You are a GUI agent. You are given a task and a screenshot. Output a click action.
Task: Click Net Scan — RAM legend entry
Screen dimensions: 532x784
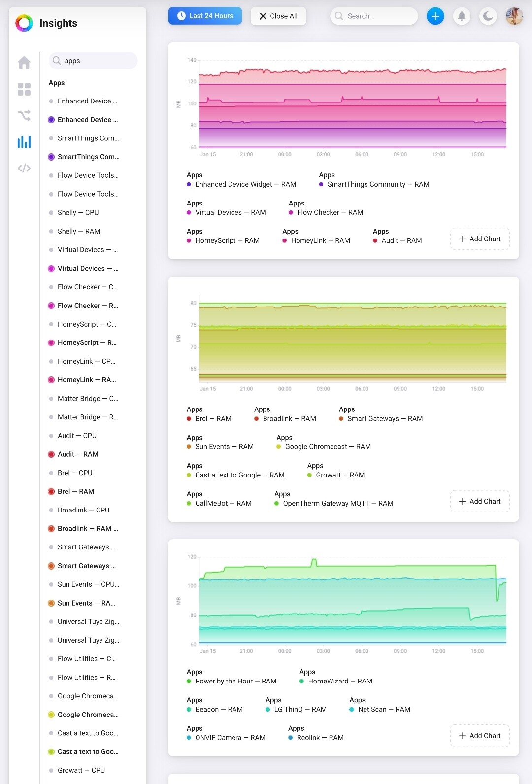coord(380,709)
